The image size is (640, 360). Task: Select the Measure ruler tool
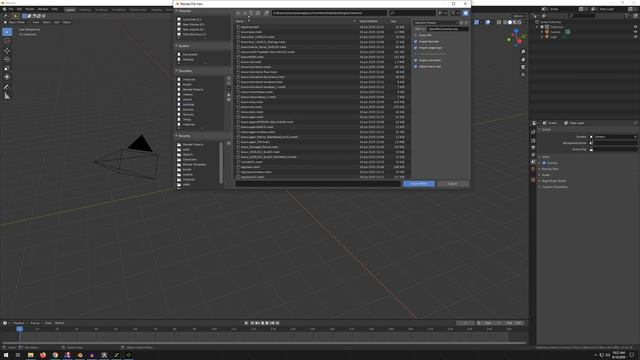point(7,96)
